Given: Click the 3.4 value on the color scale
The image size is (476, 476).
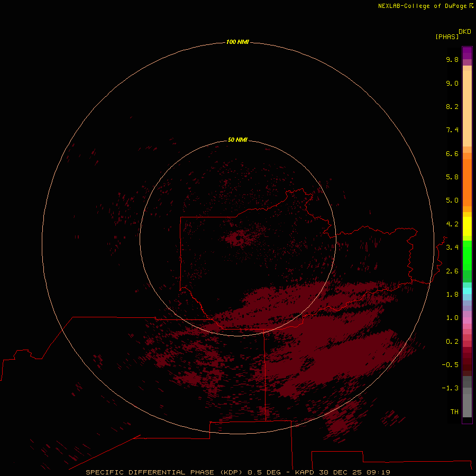Looking at the screenshot, I should (452, 248).
